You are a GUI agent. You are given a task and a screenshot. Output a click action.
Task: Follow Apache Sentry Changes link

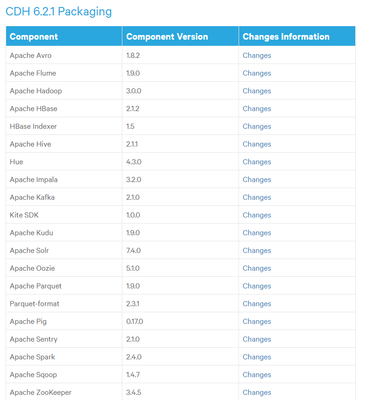pyautogui.click(x=257, y=339)
